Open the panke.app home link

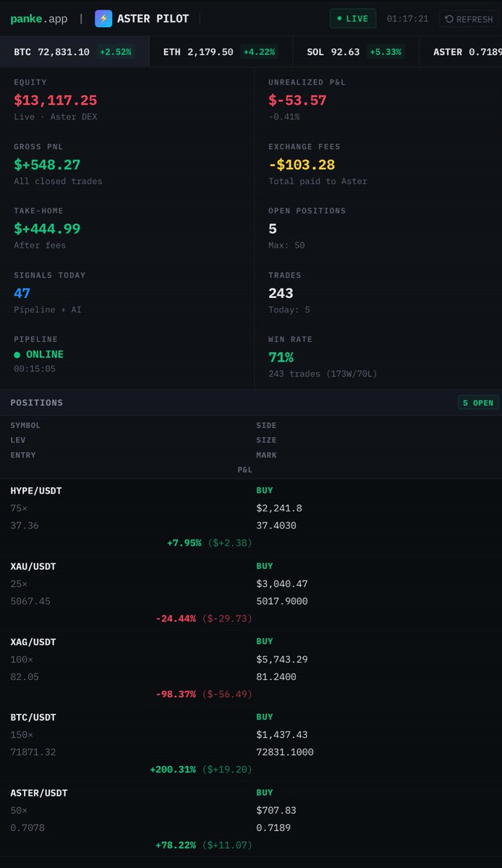point(39,19)
